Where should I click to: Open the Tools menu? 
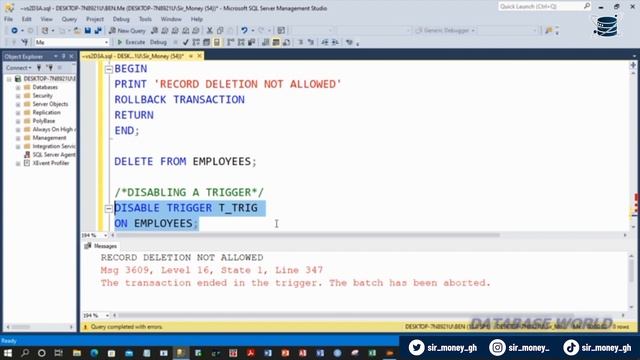coord(145,19)
